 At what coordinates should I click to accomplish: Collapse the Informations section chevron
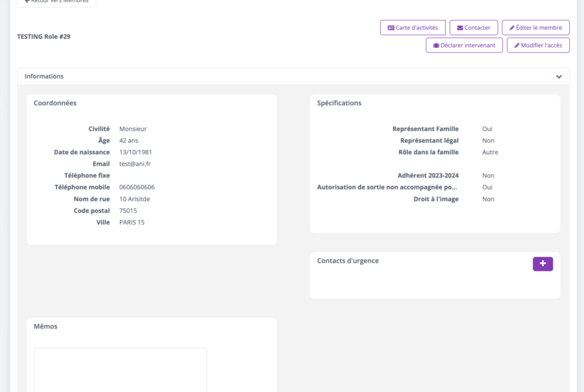(559, 77)
